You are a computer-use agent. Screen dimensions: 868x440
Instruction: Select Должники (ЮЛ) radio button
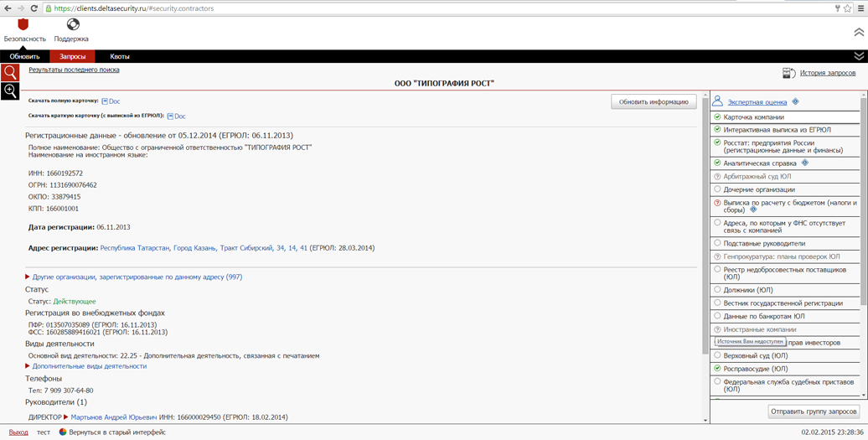tap(717, 289)
